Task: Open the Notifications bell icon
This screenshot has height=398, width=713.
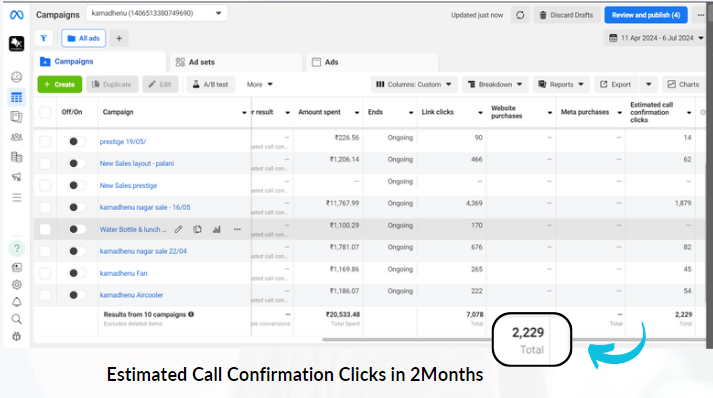Action: tap(16, 302)
